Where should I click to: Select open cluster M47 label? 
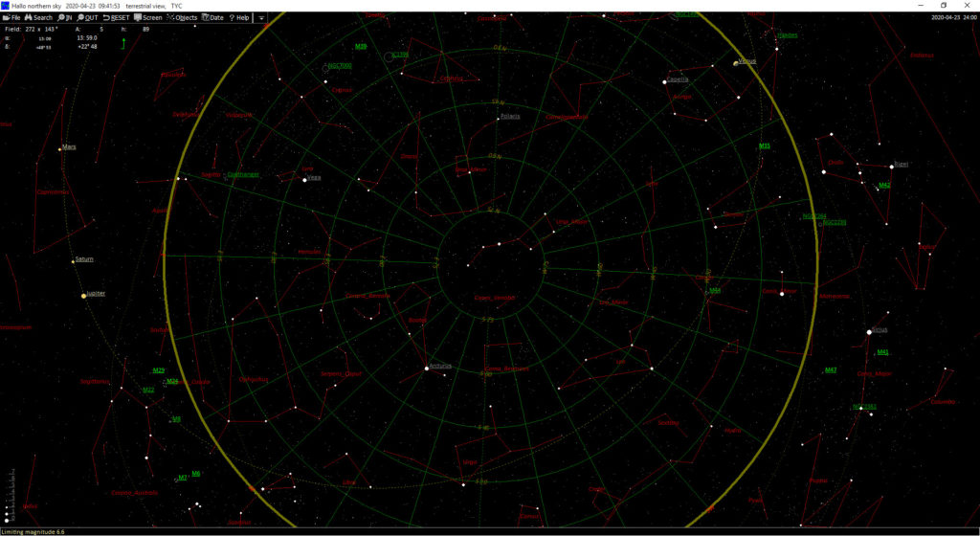coord(830,369)
